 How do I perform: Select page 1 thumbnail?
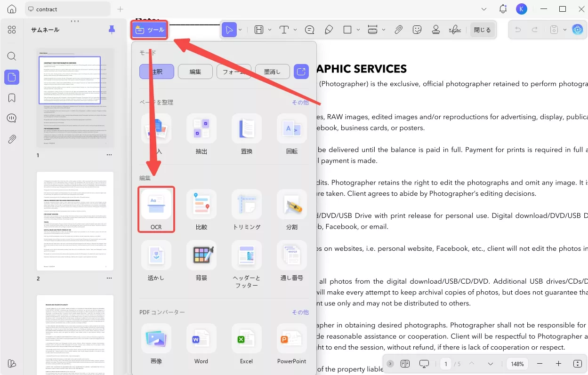click(75, 97)
